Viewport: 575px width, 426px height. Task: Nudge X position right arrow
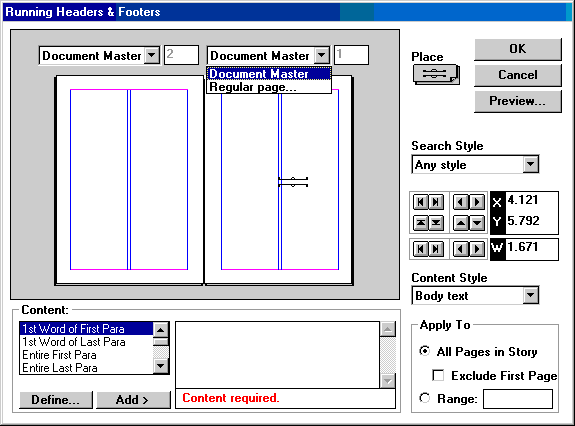click(476, 202)
